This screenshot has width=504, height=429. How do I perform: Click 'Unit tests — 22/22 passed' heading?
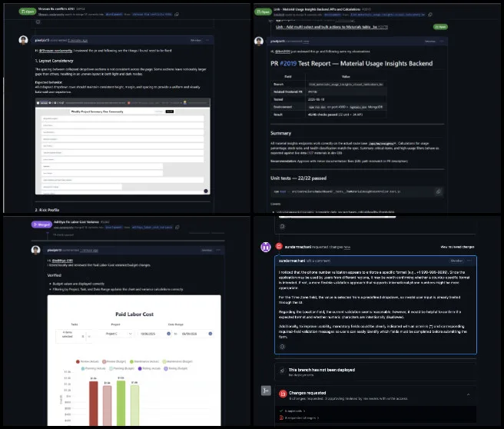298,178
